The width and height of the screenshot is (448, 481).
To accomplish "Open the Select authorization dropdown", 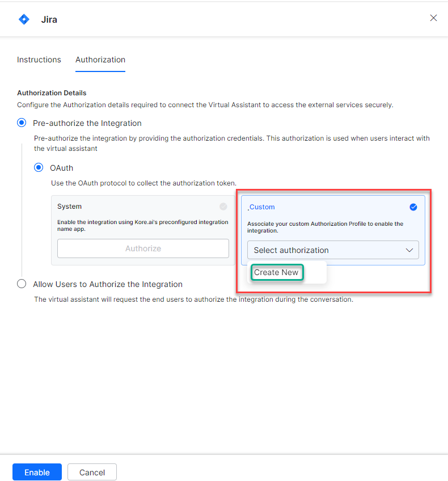I will tap(333, 250).
